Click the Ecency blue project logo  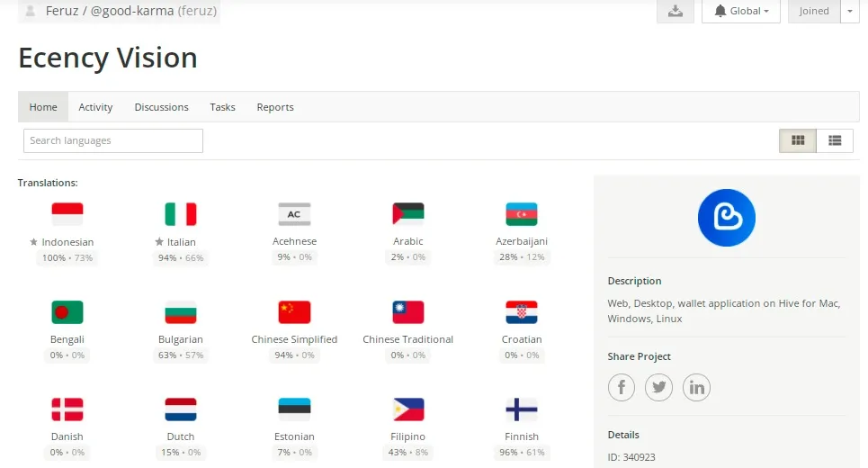point(726,218)
